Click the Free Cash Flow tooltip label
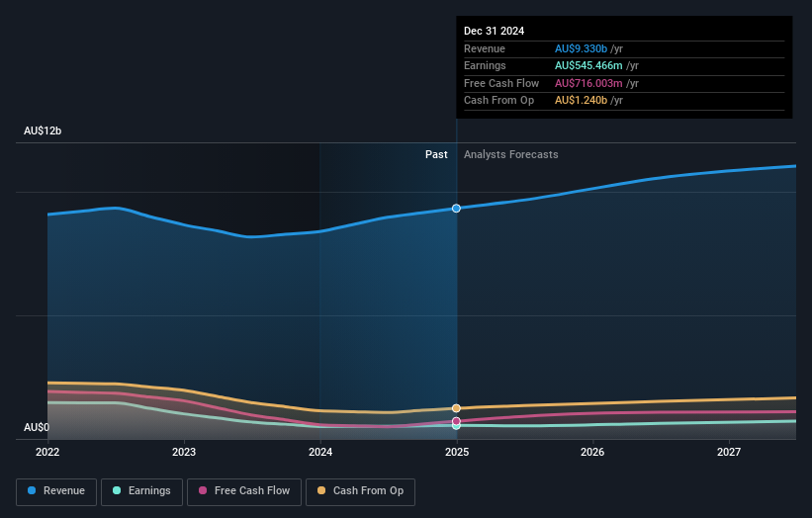812x518 pixels. click(x=501, y=83)
